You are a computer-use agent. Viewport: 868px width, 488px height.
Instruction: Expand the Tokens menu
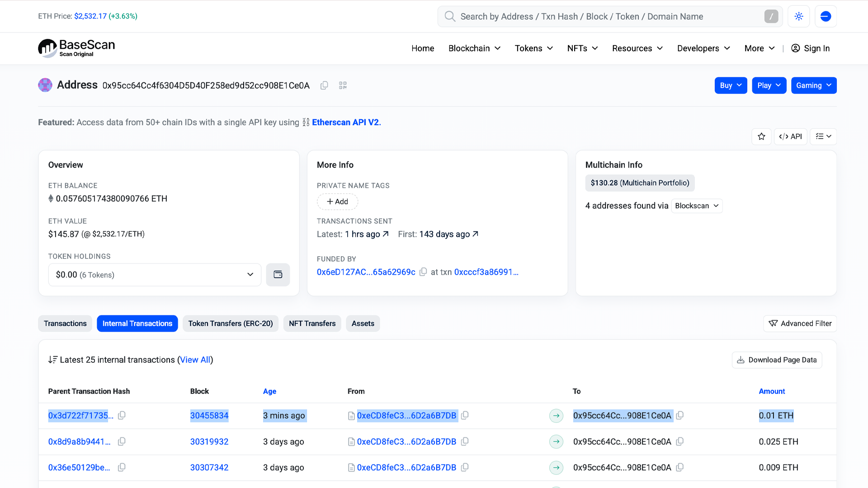[533, 48]
